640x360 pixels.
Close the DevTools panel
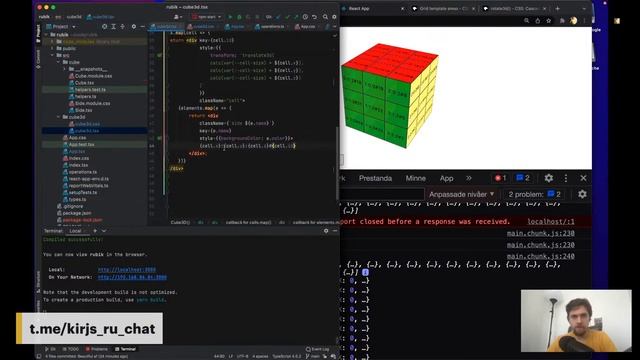(x=583, y=178)
